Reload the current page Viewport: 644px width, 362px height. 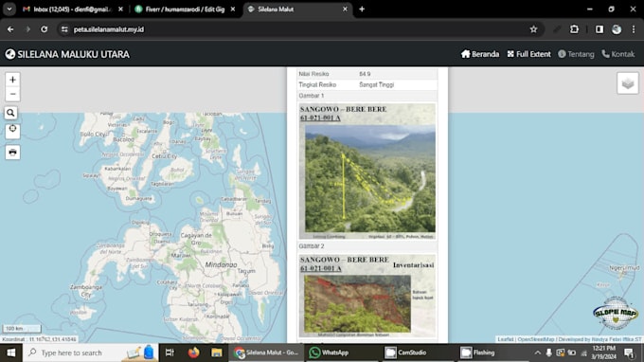coord(44,29)
